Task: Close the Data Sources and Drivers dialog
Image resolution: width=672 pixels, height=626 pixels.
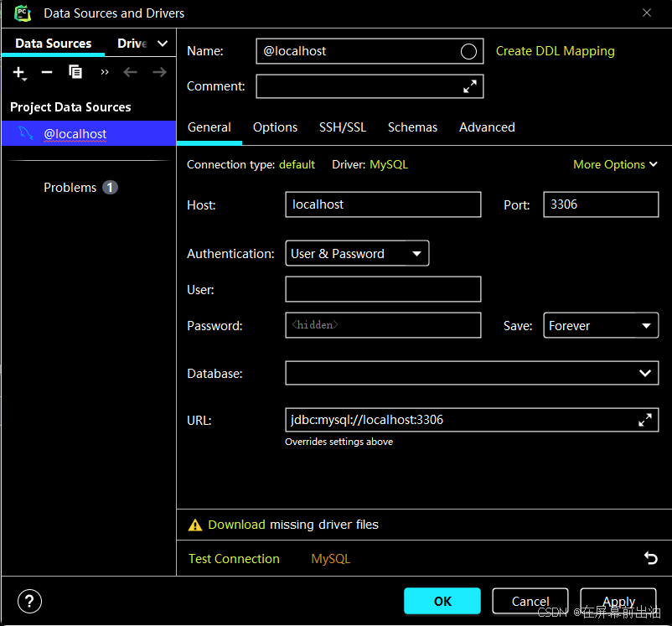Action: click(x=647, y=13)
